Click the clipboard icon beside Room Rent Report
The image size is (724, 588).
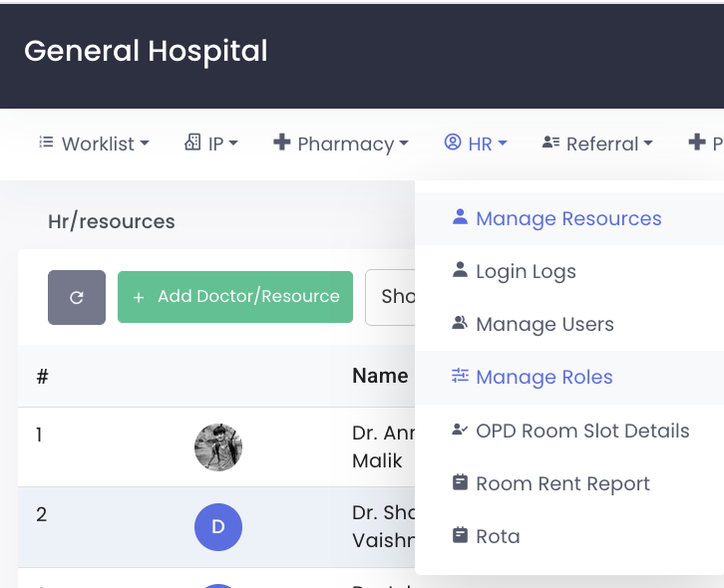(460, 482)
